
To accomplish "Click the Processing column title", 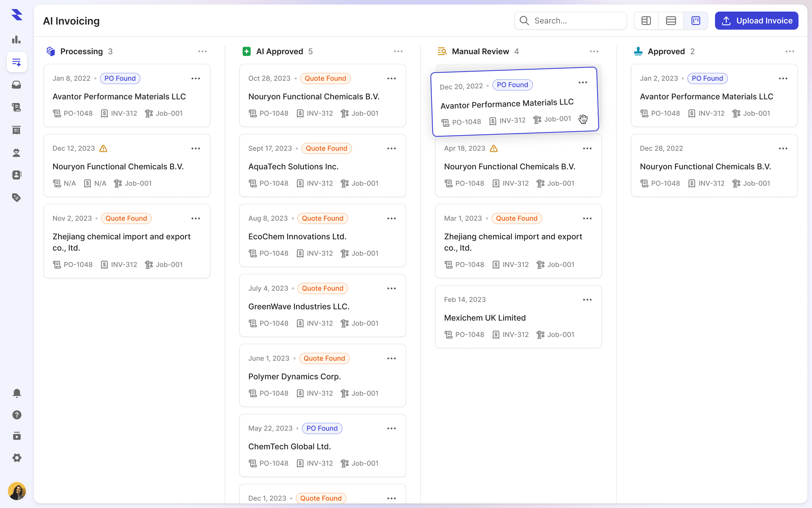I will coord(81,51).
